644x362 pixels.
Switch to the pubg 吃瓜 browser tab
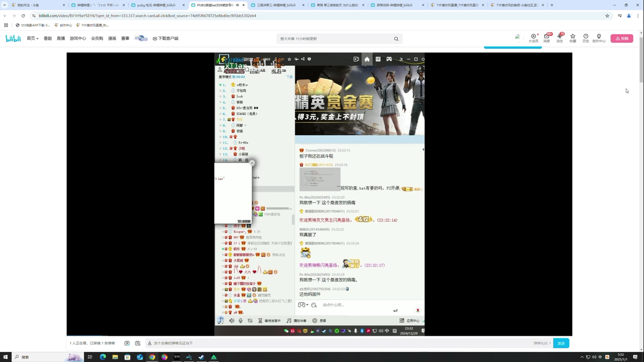(x=156, y=5)
